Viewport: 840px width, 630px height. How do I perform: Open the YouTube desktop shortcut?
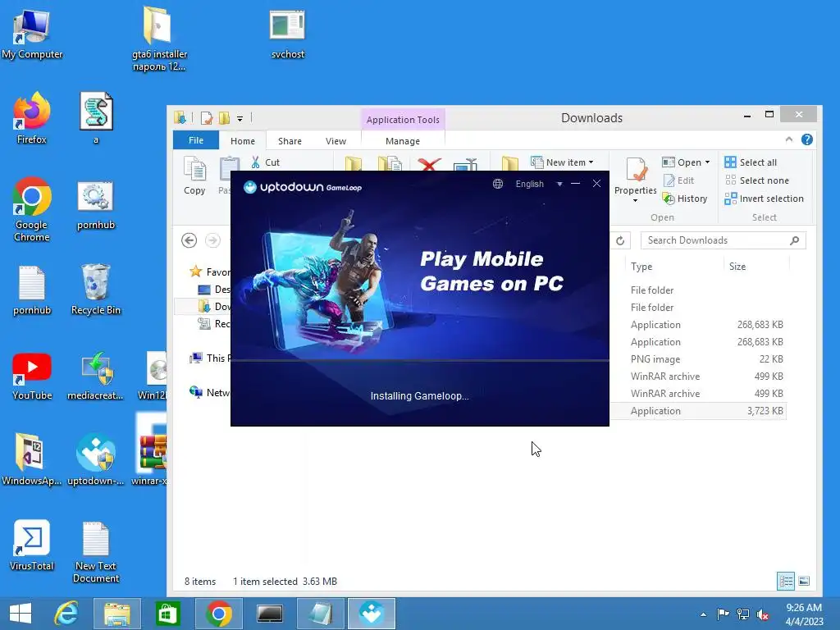32,375
